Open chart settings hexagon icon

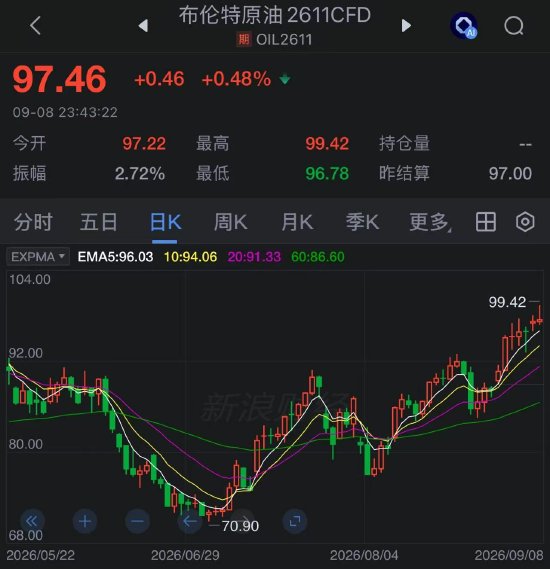pyautogui.click(x=525, y=222)
